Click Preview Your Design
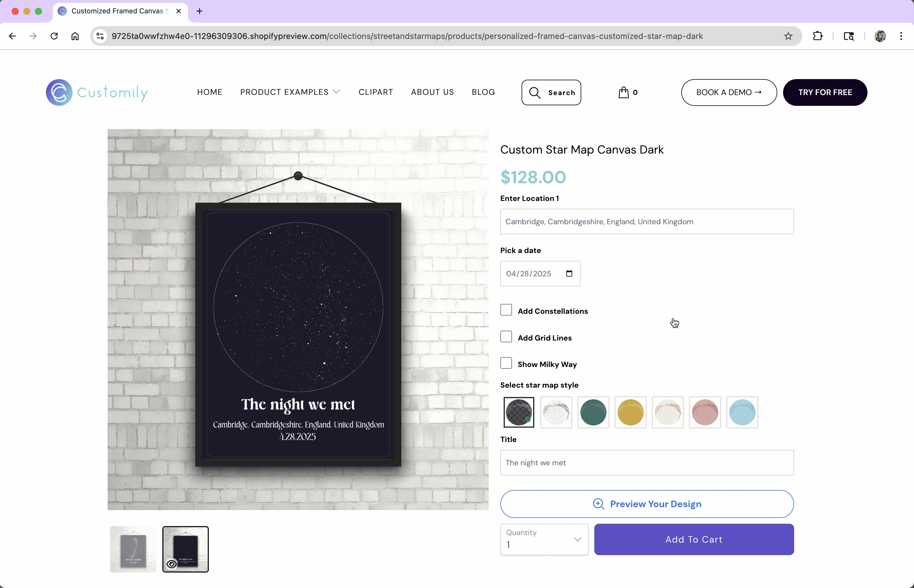This screenshot has height=588, width=914. (x=647, y=504)
